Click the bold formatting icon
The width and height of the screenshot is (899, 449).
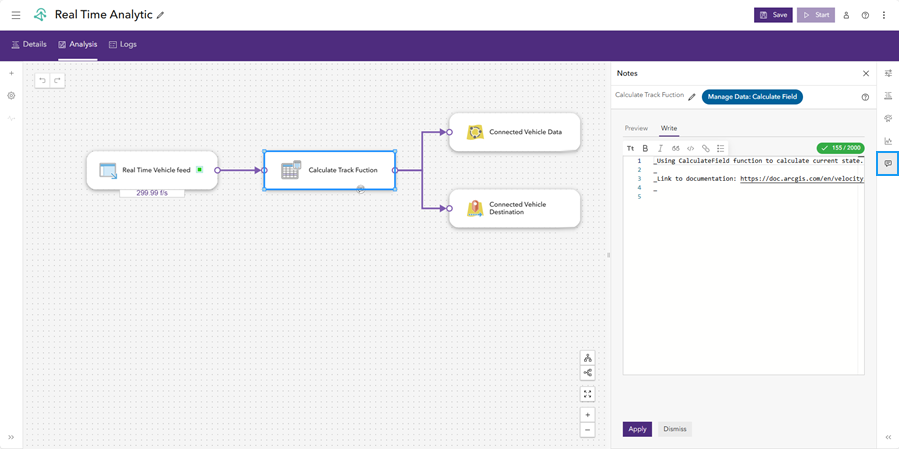645,148
